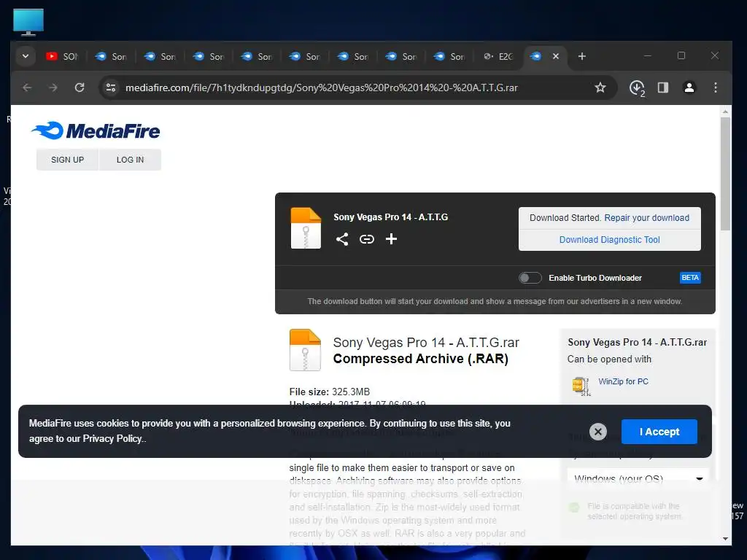Image resolution: width=747 pixels, height=560 pixels.
Task: Select the 'File size: 325.3MB' text
Action: tap(330, 392)
